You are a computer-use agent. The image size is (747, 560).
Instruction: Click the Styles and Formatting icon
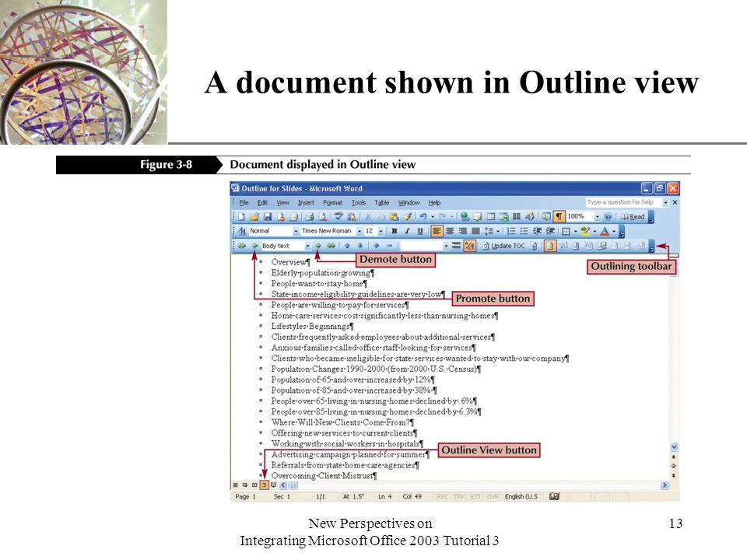point(241,232)
